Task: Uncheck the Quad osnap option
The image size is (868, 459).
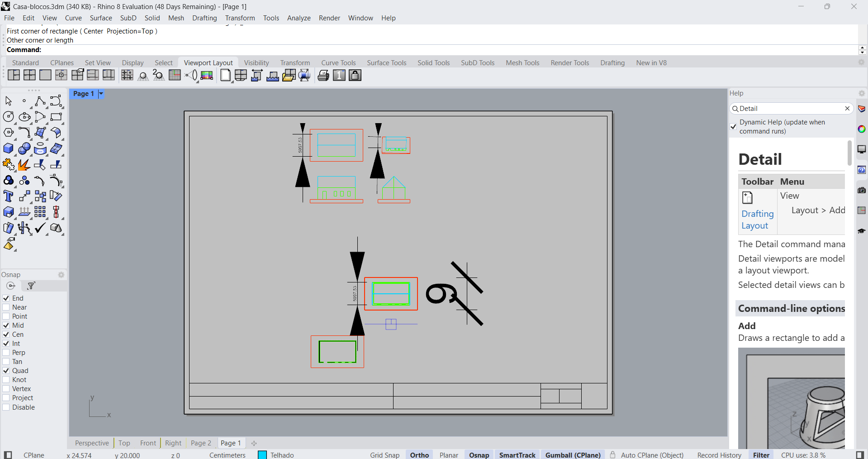Action: (6, 371)
